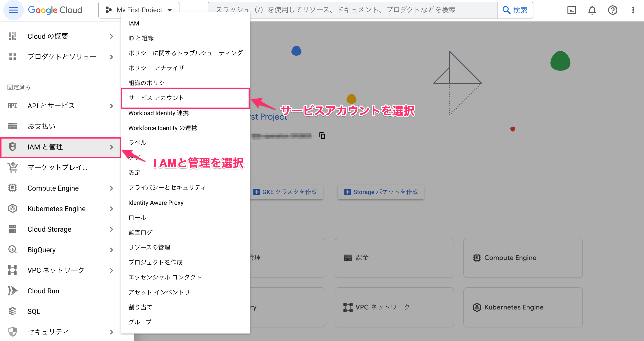The height and width of the screenshot is (341, 644).
Task: Click the plus icon on GKE クラスタを作成
Action: click(256, 192)
